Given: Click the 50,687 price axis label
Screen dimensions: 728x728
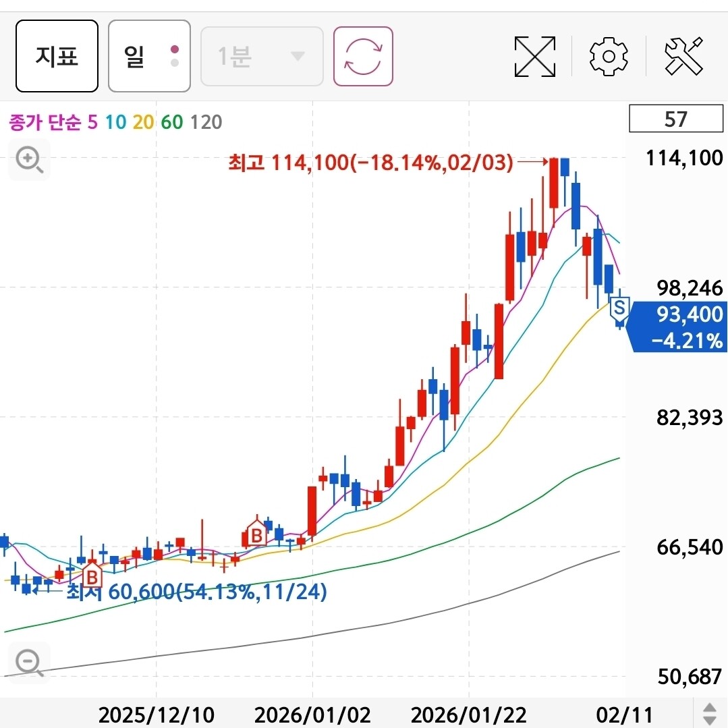Looking at the screenshot, I should (690, 677).
